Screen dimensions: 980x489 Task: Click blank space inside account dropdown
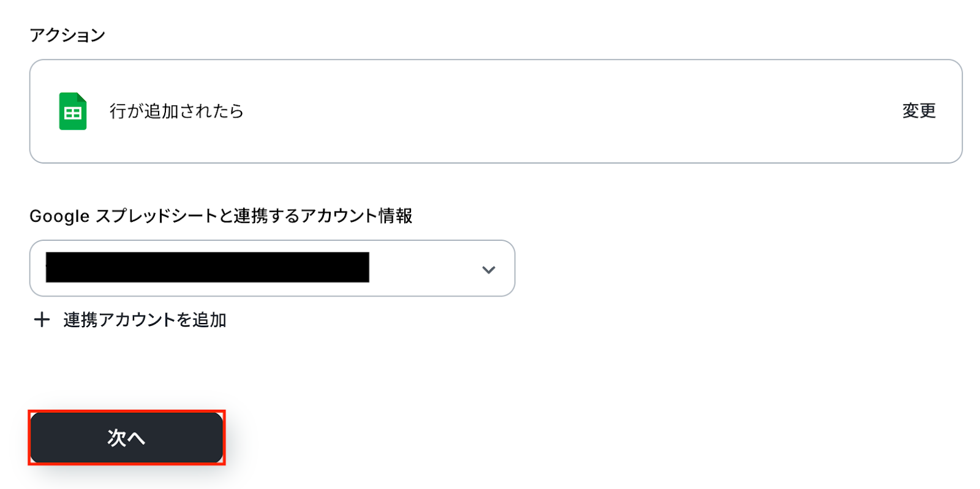[423, 268]
